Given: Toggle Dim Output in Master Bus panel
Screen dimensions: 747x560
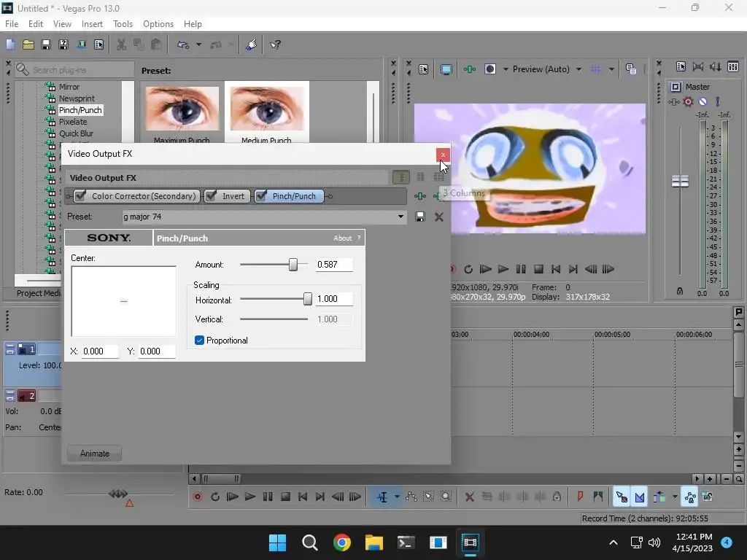Looking at the screenshot, I should [x=716, y=66].
